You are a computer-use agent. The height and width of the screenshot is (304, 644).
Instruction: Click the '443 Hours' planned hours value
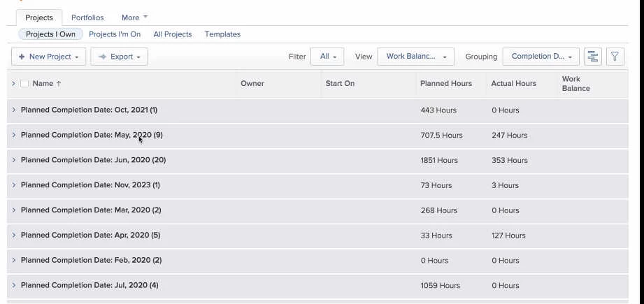[438, 110]
